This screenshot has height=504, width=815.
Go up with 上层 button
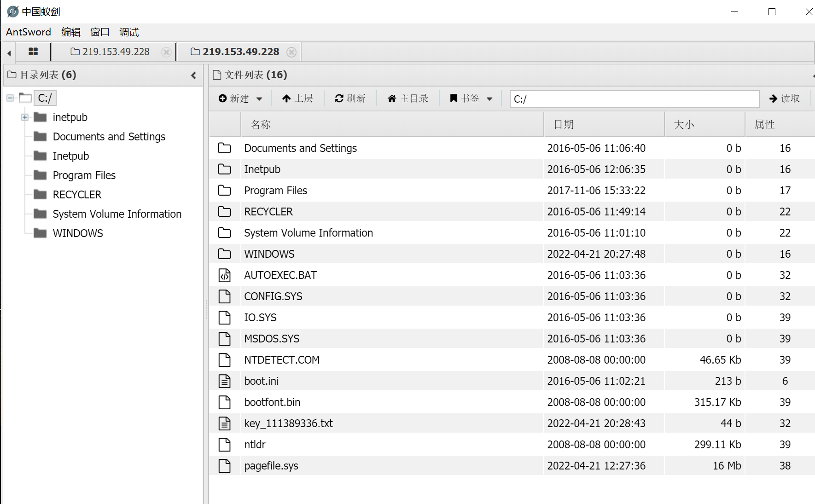[297, 98]
